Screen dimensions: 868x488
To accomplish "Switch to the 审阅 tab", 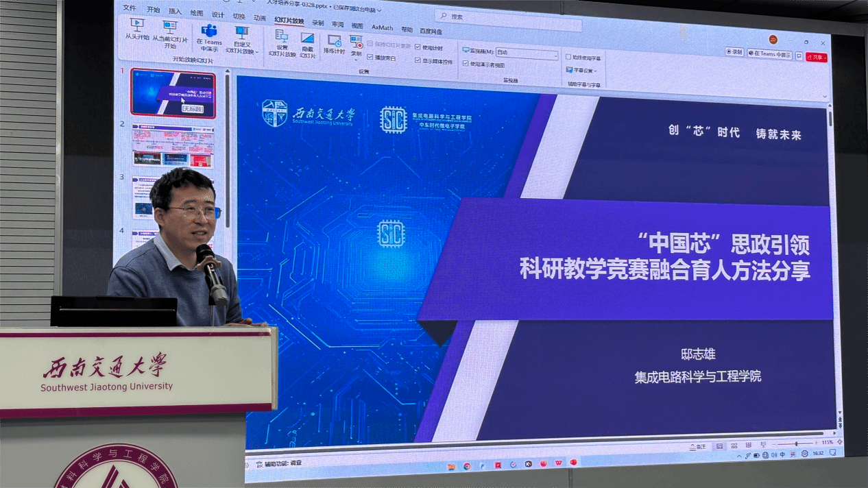I will click(338, 24).
